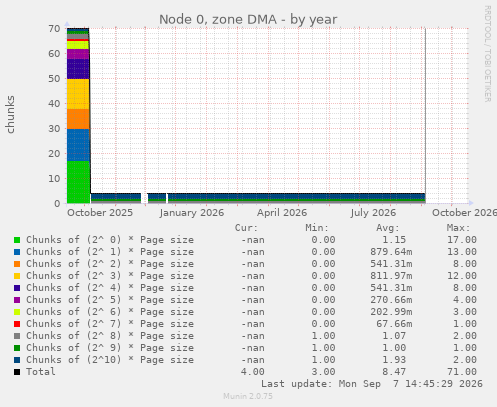Click the dark green swatch for 2^9 chunks
Image resolution: width=497 pixels, height=407 pixels.
(x=17, y=348)
